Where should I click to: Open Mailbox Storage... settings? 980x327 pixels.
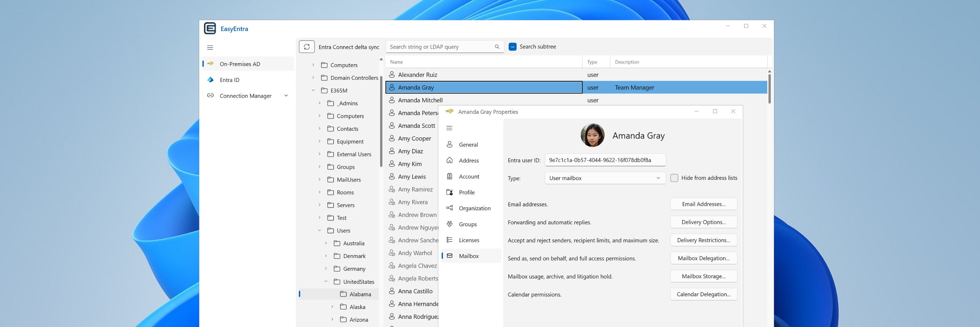pos(703,276)
